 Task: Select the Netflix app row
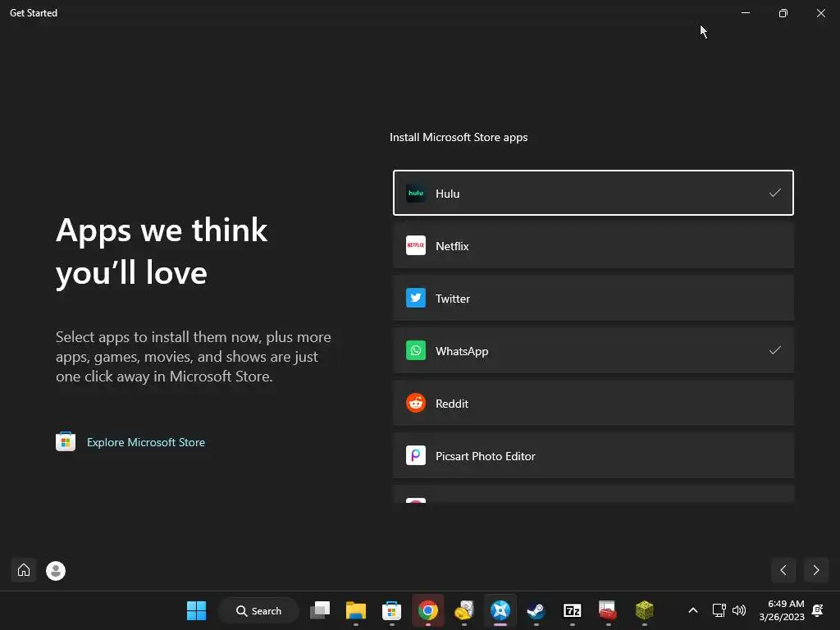coord(593,245)
